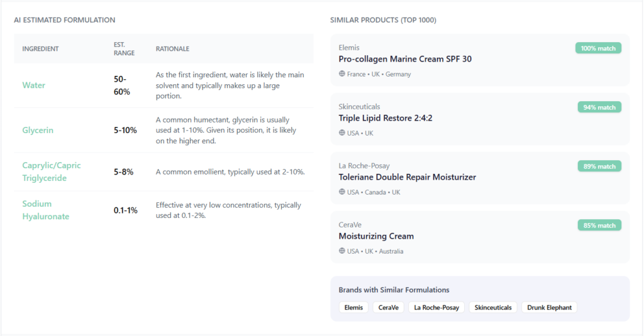Select the CeraVe brand chip
This screenshot has height=336, width=644.
tap(389, 308)
